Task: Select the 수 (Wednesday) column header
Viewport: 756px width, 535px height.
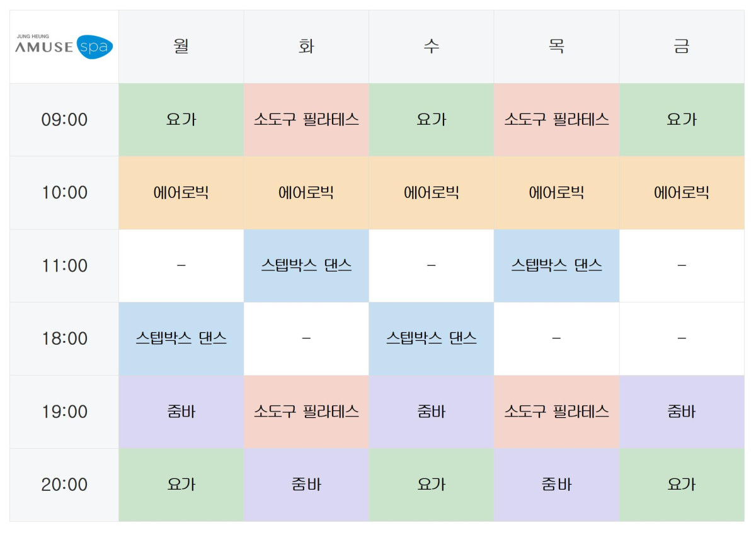Action: click(x=431, y=47)
